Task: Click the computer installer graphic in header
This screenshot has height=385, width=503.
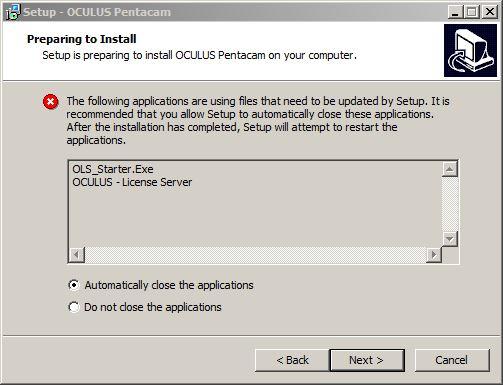Action: (x=470, y=50)
